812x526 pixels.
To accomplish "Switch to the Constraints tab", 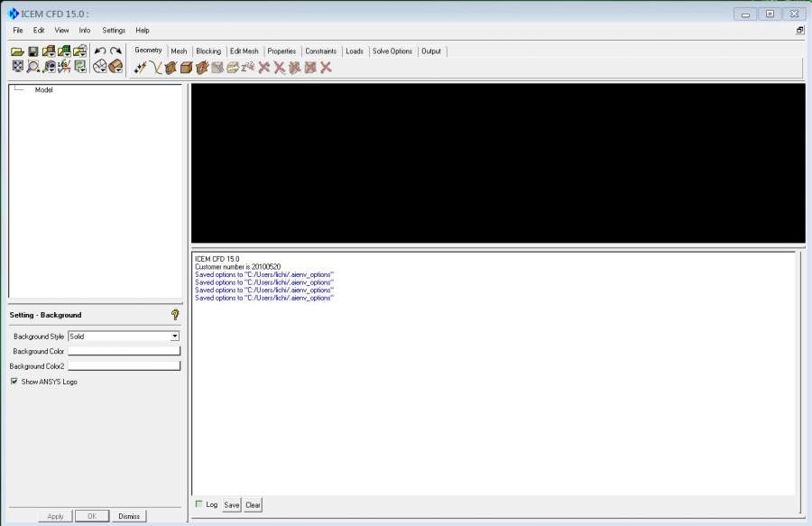I will 320,51.
